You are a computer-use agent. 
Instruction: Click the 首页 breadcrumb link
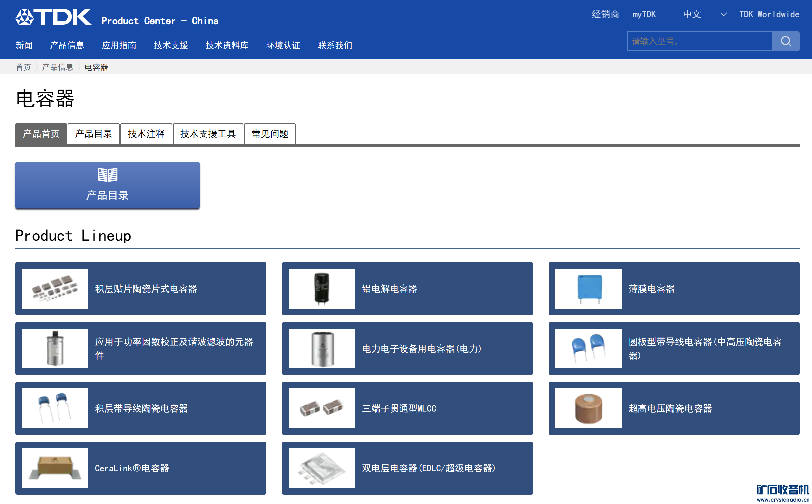pos(23,67)
